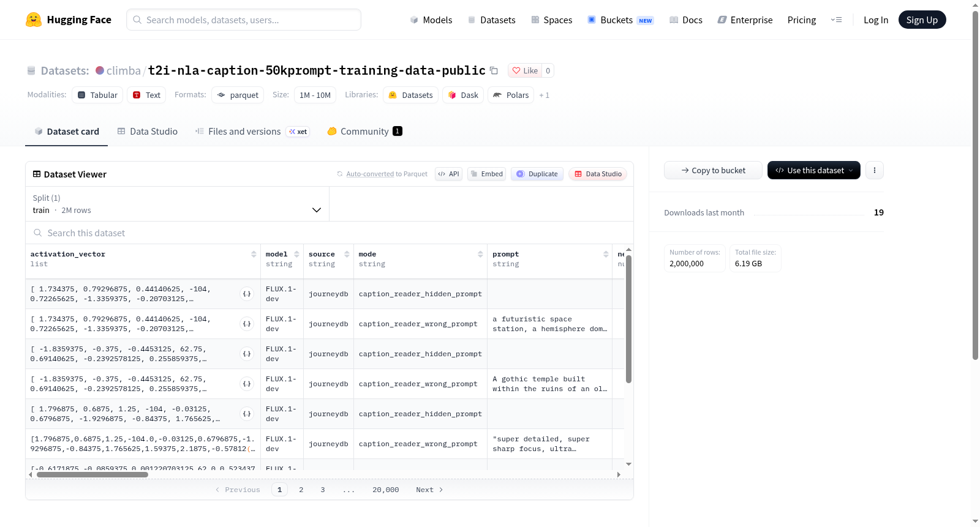
Task: Switch to the Data Studio tab
Action: tap(148, 131)
